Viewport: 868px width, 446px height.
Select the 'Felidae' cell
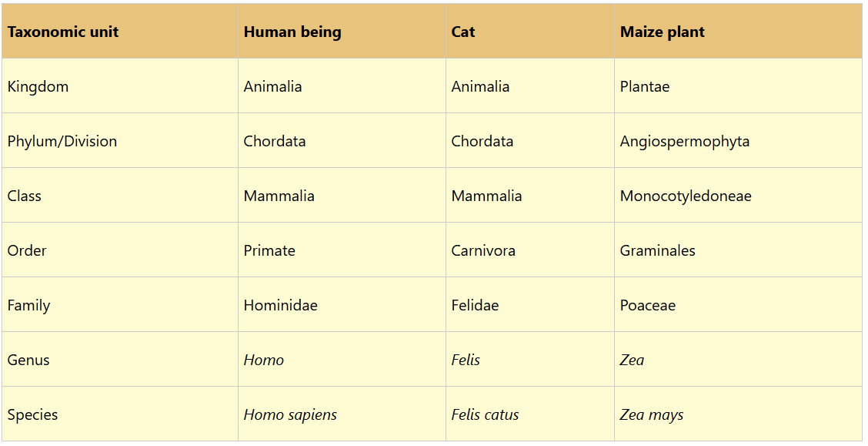tap(475, 306)
